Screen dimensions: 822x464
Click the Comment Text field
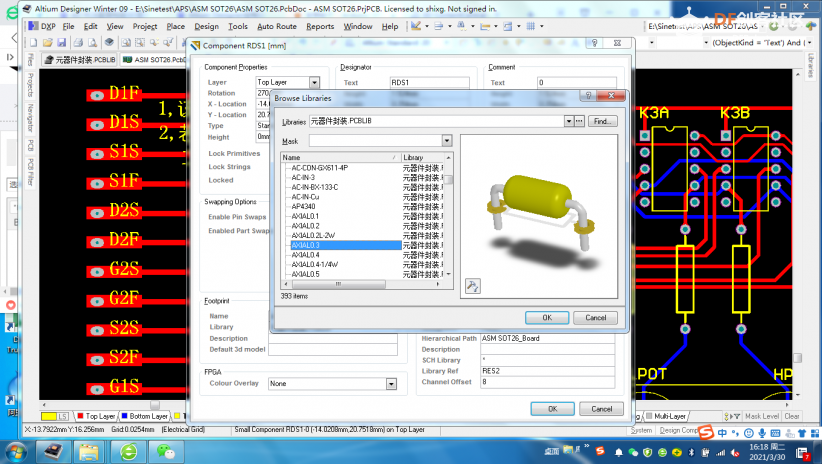point(577,82)
